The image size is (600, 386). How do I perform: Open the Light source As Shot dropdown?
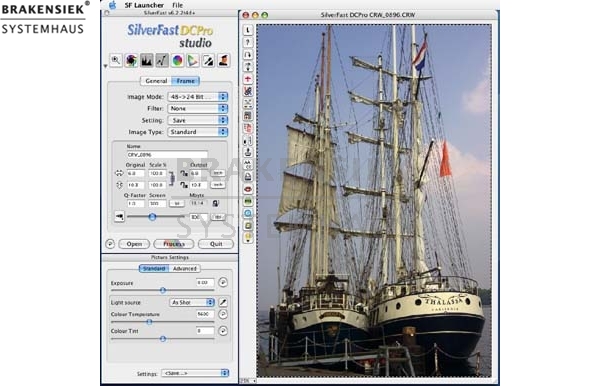192,302
